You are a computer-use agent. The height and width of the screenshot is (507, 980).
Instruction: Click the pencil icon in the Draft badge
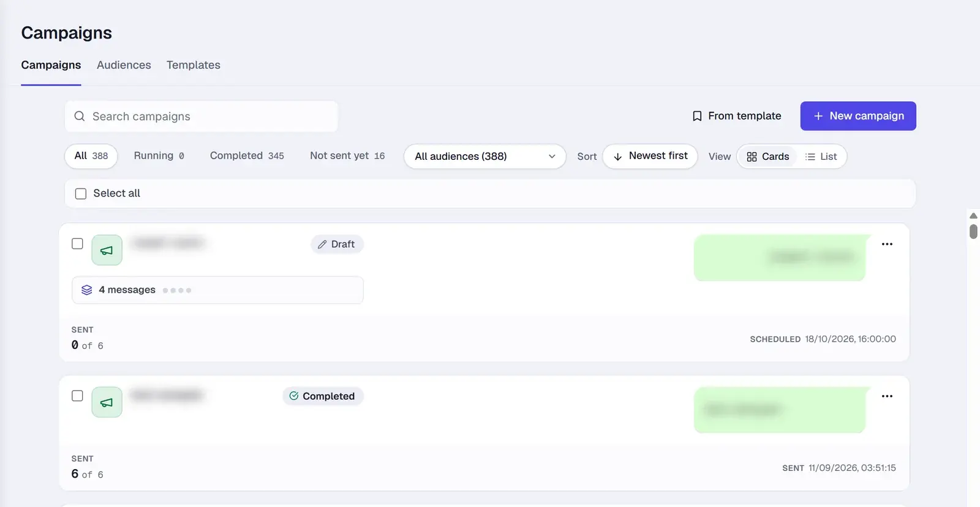click(x=322, y=244)
